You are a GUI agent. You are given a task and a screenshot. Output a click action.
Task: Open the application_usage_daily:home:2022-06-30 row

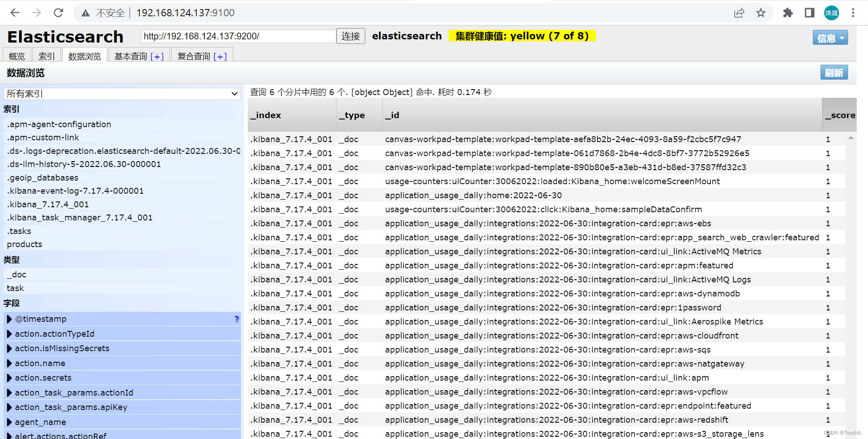click(547, 195)
